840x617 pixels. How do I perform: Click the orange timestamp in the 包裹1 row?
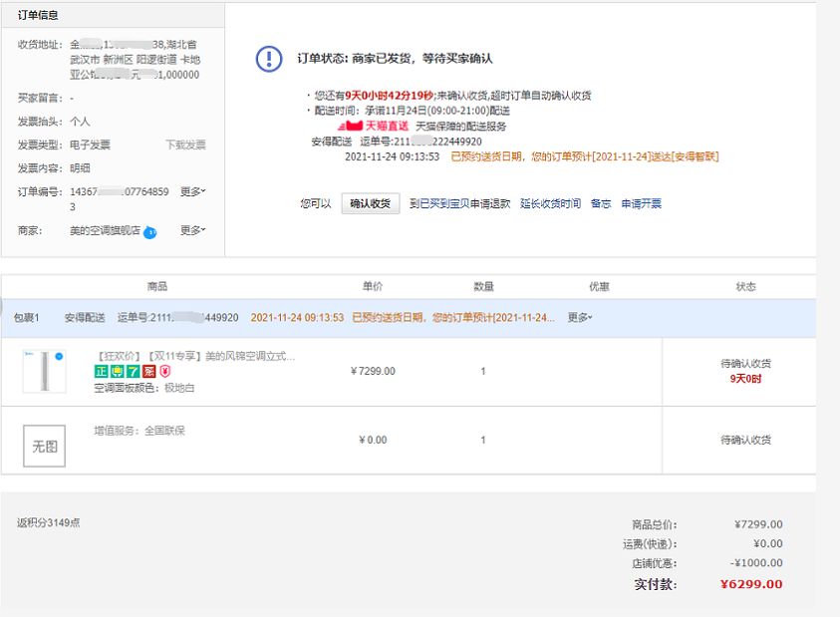click(x=297, y=317)
